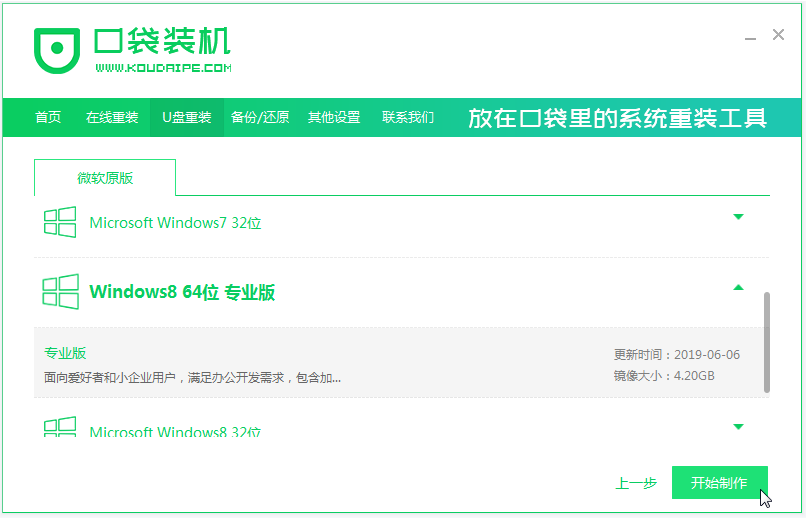The height and width of the screenshot is (518, 806).
Task: Click the 镜像大小：4.20GB text
Action: [664, 376]
